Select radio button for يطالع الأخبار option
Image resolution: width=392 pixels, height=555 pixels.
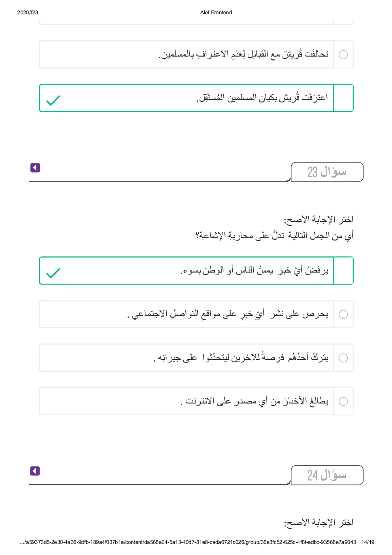click(x=343, y=402)
